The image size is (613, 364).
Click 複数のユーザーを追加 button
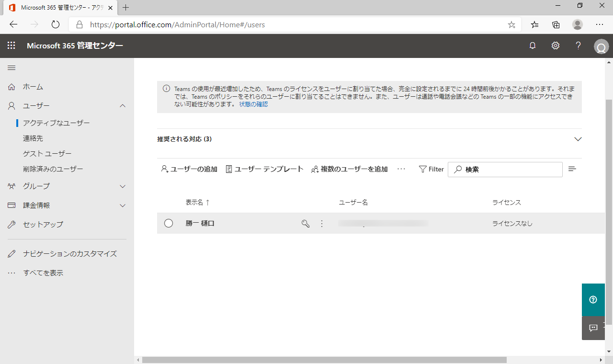point(349,169)
